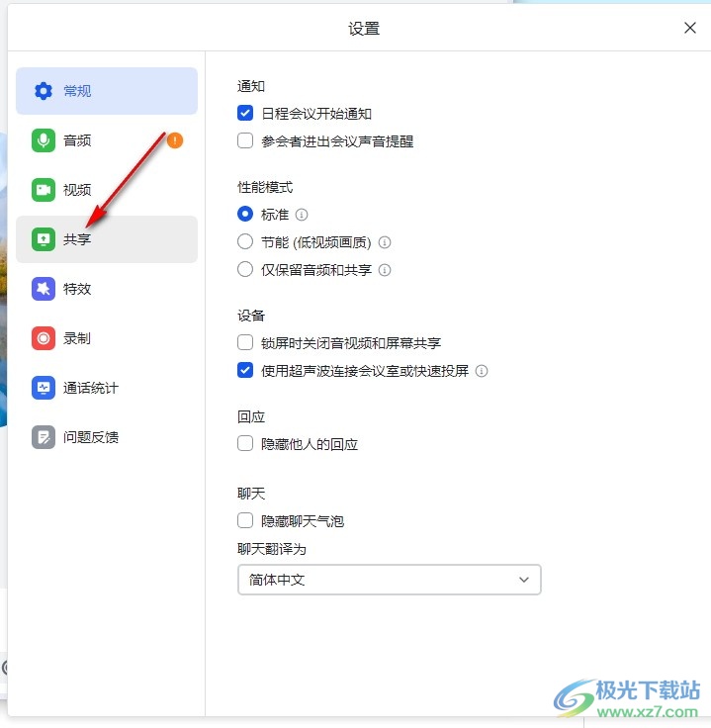Open the 录制 record icon
The height and width of the screenshot is (728, 711).
tap(44, 338)
